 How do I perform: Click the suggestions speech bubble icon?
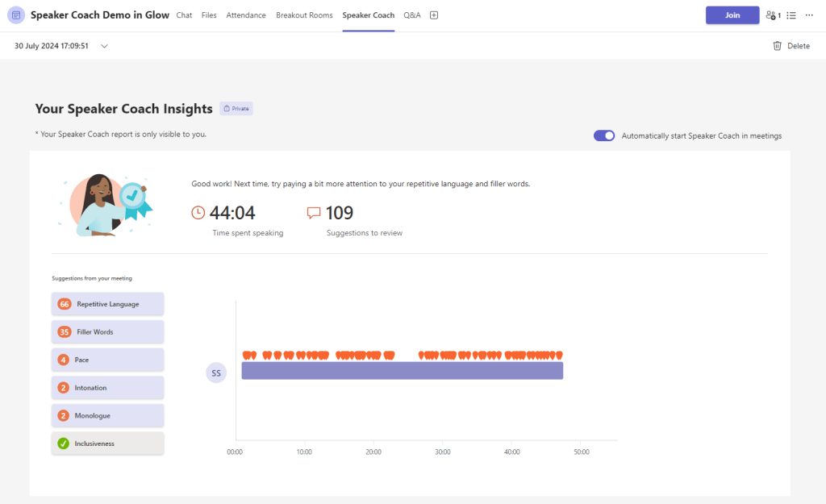(x=313, y=212)
